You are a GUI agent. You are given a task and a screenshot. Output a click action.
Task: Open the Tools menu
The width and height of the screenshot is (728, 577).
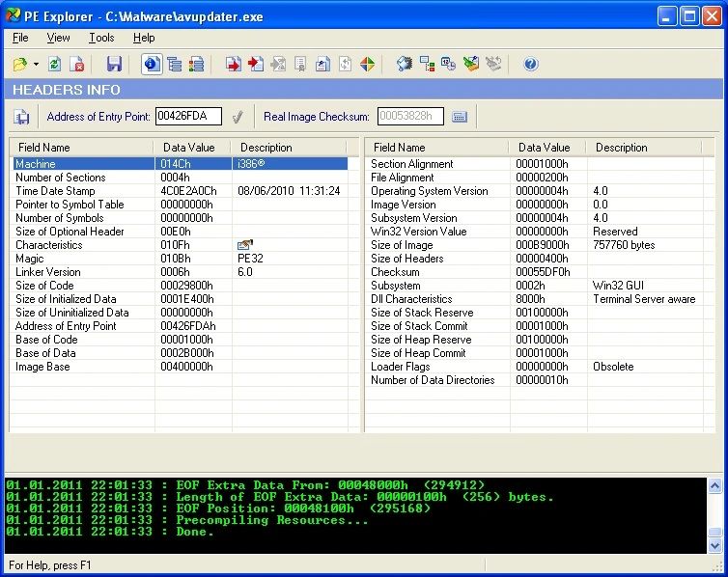(x=101, y=38)
